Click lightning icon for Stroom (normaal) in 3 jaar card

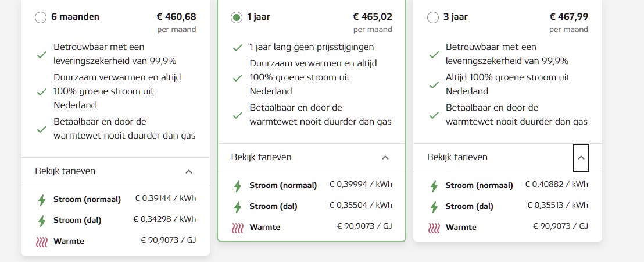click(434, 186)
